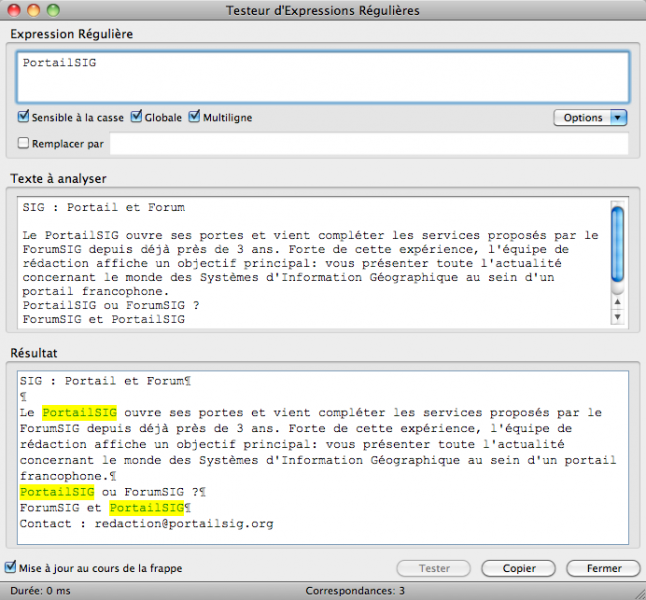Click the 'Remplacer par' text field
Screen dimensions: 646x600
pyautogui.click(x=368, y=144)
